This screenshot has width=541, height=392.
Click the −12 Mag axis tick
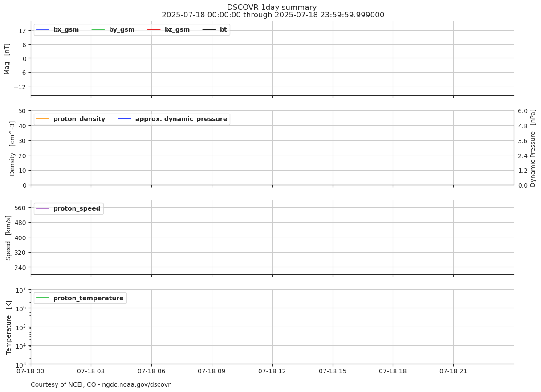click(x=20, y=86)
